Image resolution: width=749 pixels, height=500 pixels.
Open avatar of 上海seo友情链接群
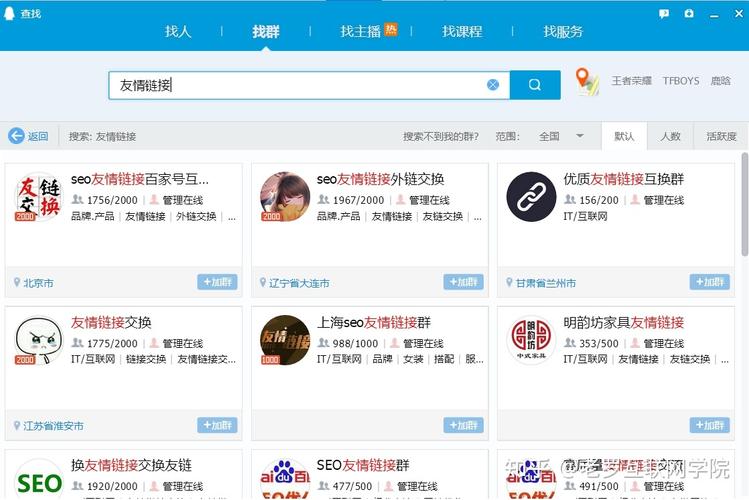click(285, 340)
